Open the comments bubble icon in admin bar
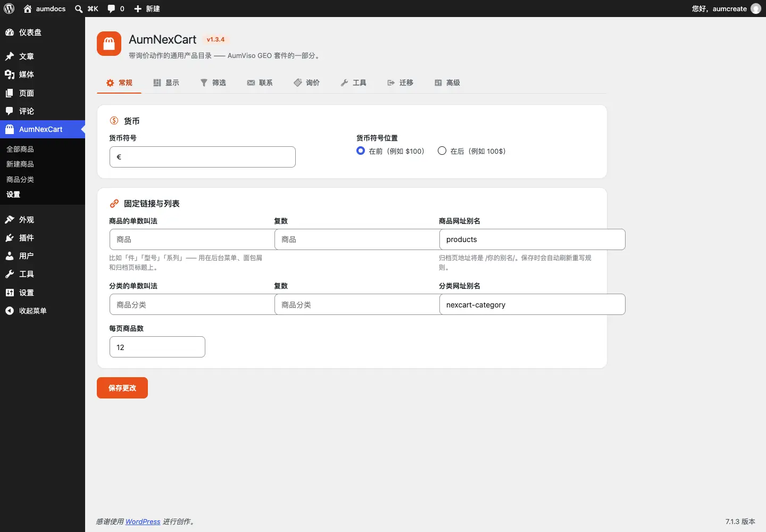 tap(111, 9)
